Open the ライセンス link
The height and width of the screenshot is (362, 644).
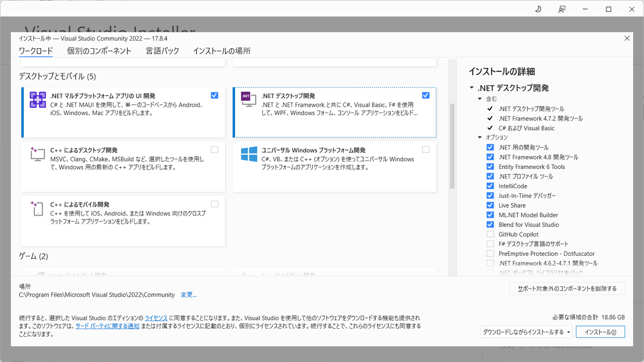[x=156, y=318]
